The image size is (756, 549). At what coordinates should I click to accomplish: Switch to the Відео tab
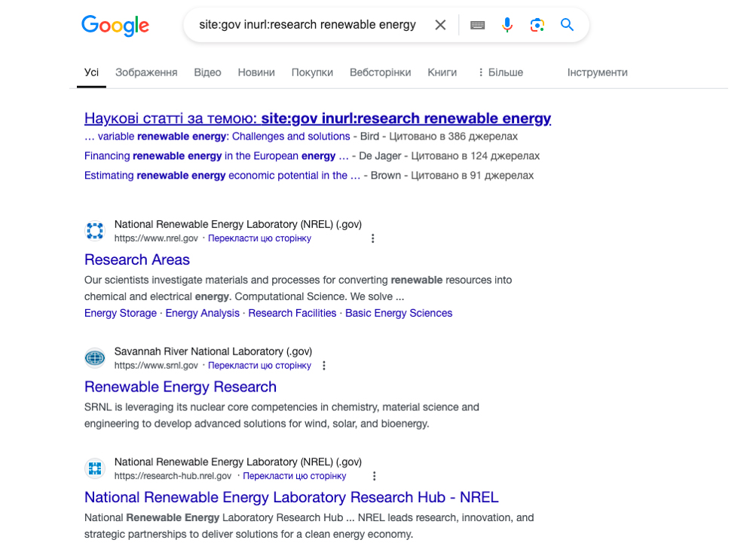point(207,72)
